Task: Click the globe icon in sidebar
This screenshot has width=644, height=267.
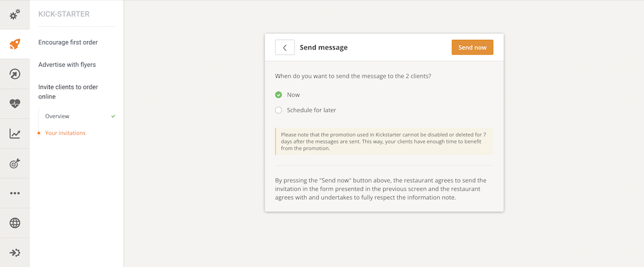Action: [x=15, y=223]
